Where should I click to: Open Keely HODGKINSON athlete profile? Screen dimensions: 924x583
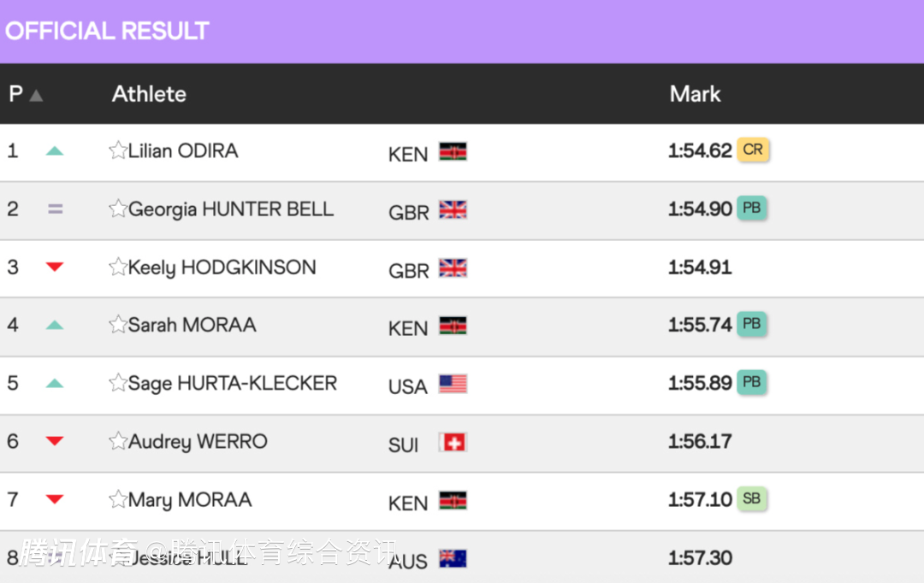click(222, 268)
